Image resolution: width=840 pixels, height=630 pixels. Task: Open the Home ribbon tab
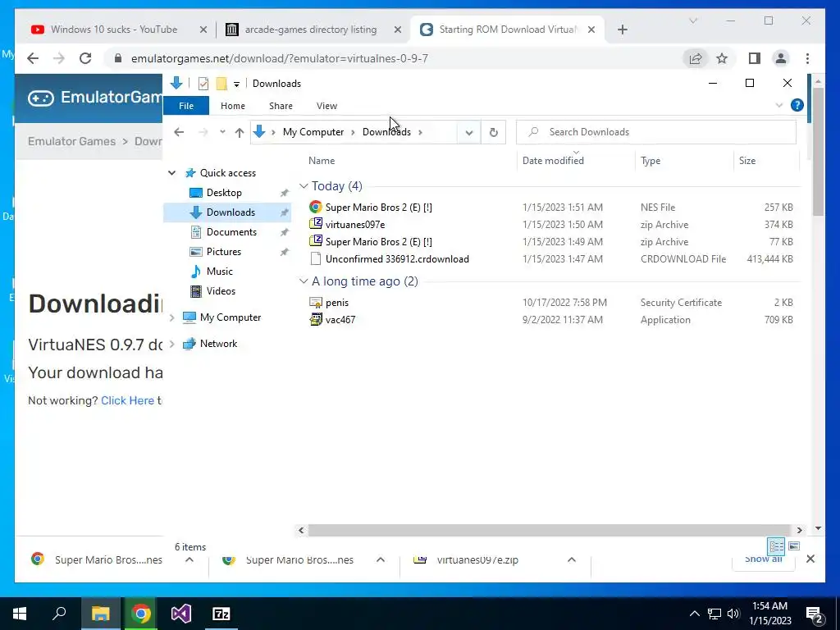pyautogui.click(x=232, y=106)
